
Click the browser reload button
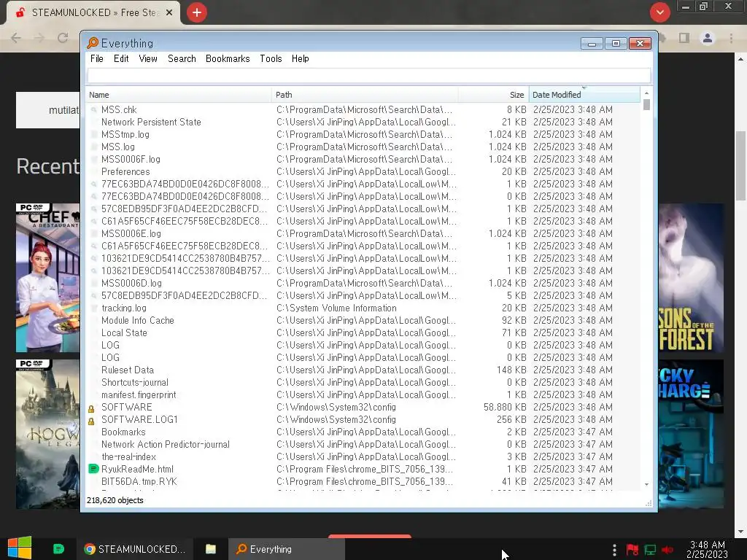(63, 38)
